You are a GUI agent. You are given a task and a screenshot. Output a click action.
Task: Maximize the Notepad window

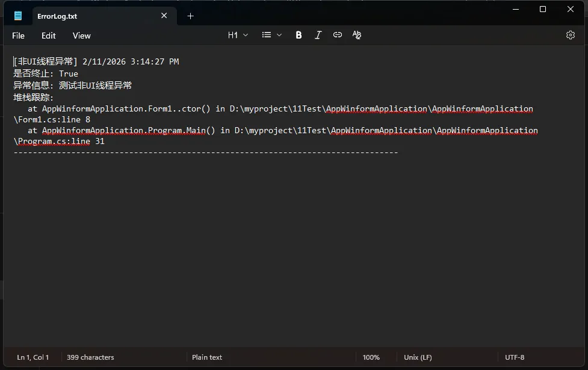click(543, 9)
